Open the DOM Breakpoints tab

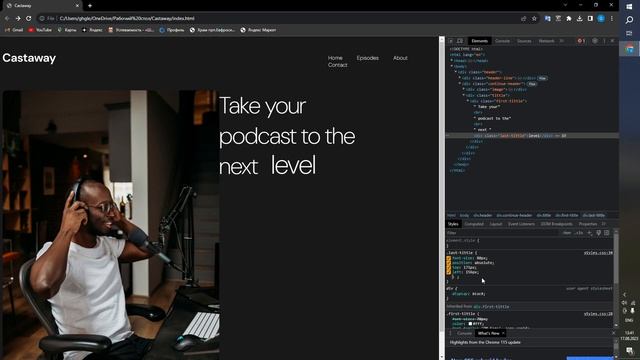[x=556, y=224]
